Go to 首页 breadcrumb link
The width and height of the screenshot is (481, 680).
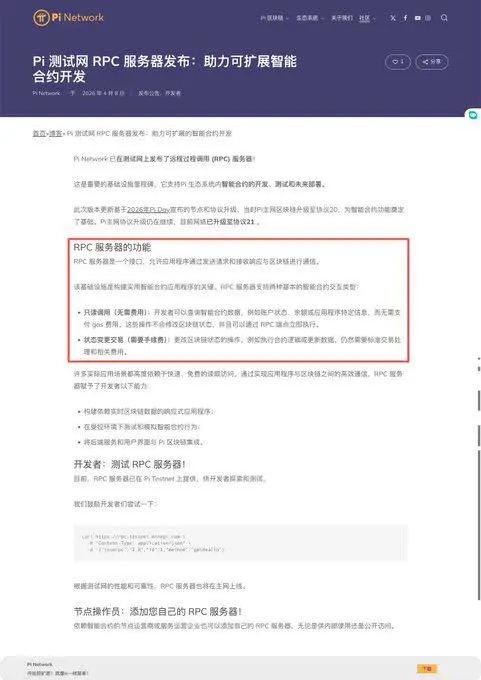[x=39, y=134]
